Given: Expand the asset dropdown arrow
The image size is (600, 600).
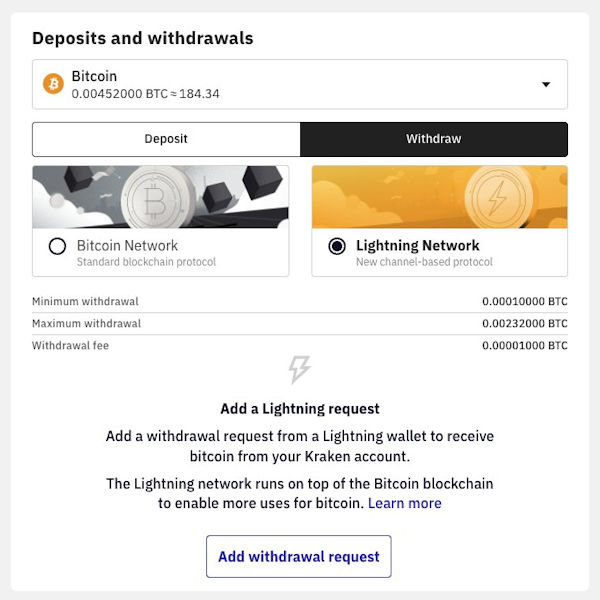Looking at the screenshot, I should [x=546, y=85].
